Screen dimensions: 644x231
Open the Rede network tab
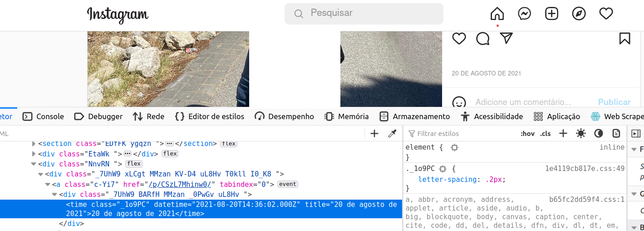pyautogui.click(x=148, y=116)
